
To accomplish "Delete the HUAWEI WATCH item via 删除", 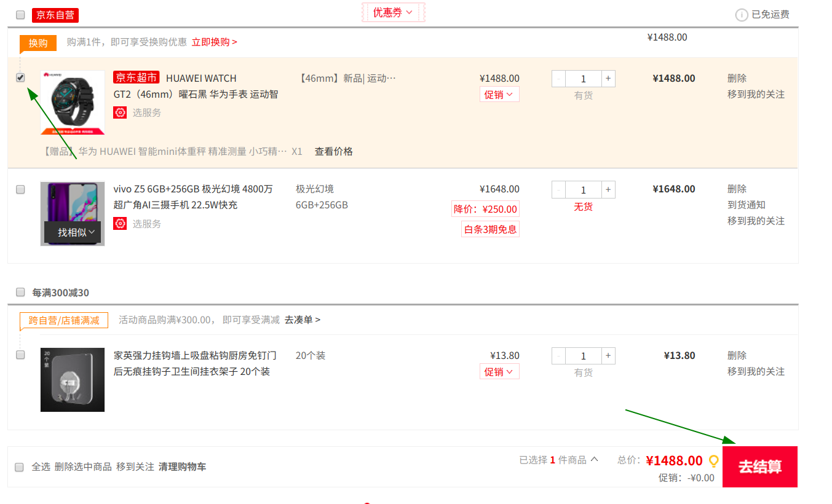I will point(737,78).
